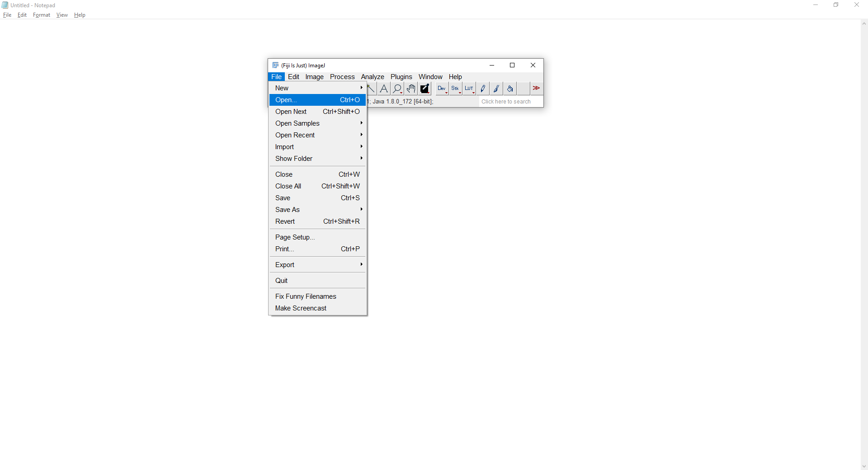Open Notepad's File menu
868x470 pixels.
click(x=7, y=15)
